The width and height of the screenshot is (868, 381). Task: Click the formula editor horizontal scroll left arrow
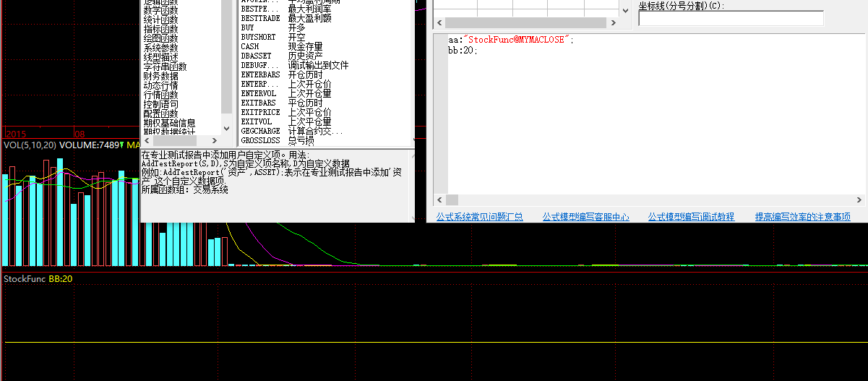[x=439, y=200]
